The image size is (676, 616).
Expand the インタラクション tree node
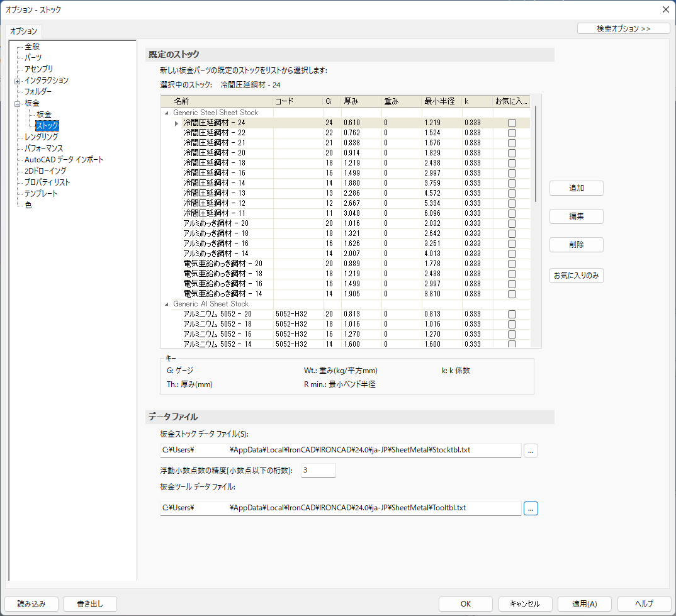tap(17, 81)
